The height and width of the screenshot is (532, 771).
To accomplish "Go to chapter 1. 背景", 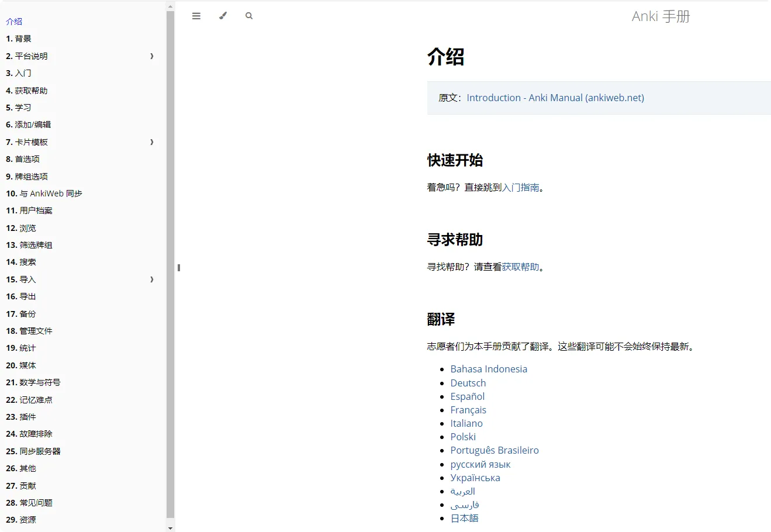I will [x=19, y=39].
